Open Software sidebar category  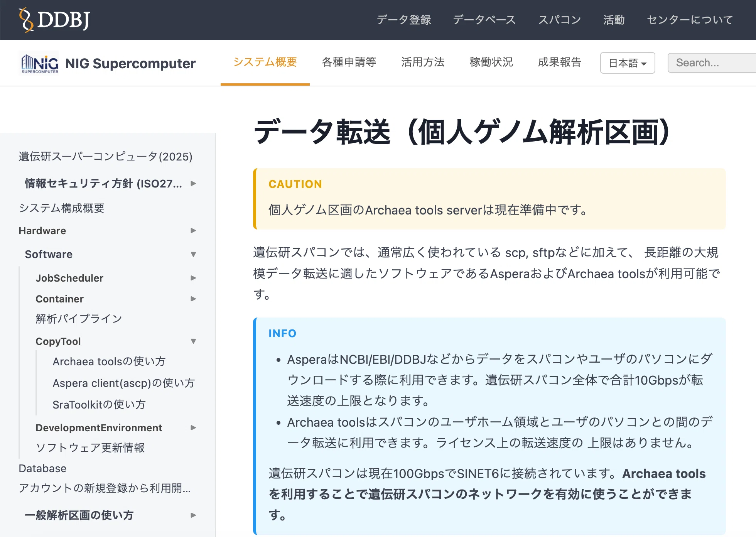coord(49,254)
